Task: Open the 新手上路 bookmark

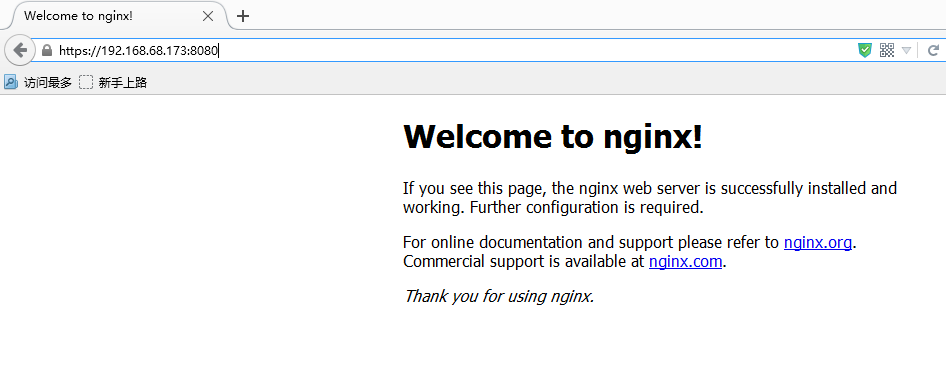Action: [x=113, y=83]
